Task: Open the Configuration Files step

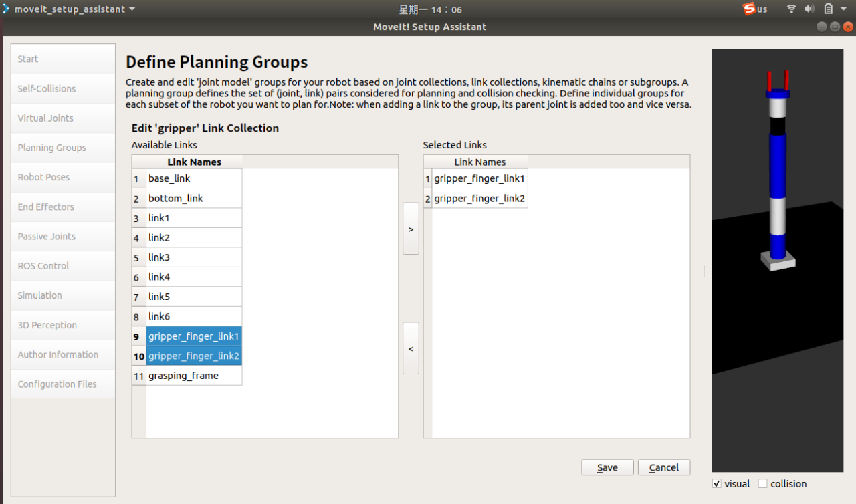Action: pos(63,384)
